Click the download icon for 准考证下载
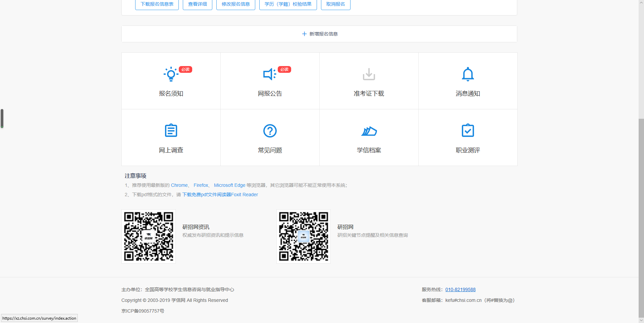 tap(369, 74)
